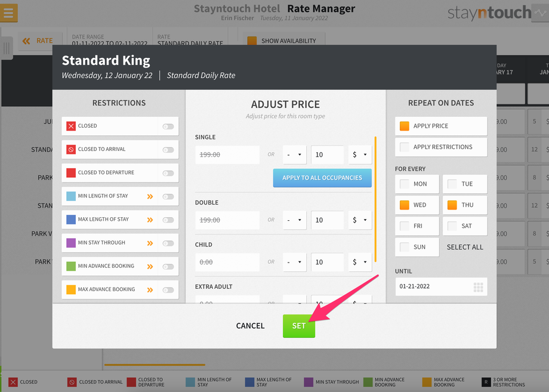Click the Closed to Arrival legend icon in footer
The width and height of the screenshot is (549, 392).
72,382
